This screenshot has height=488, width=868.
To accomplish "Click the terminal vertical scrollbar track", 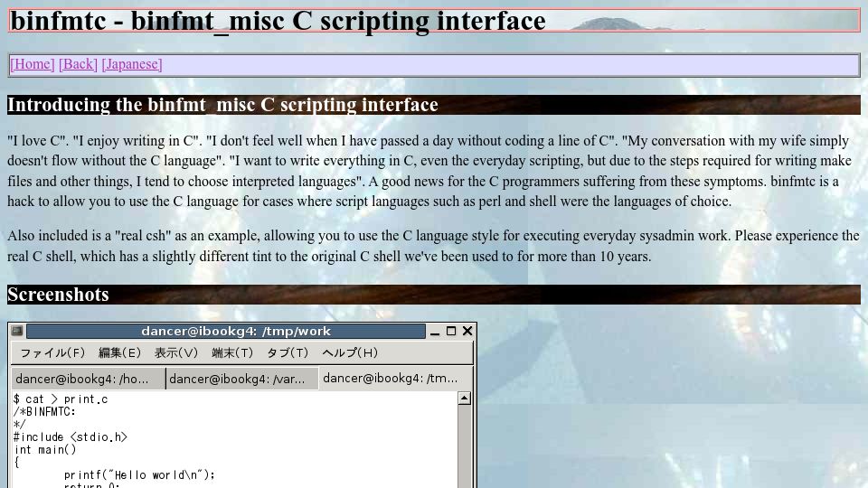I will click(465, 446).
